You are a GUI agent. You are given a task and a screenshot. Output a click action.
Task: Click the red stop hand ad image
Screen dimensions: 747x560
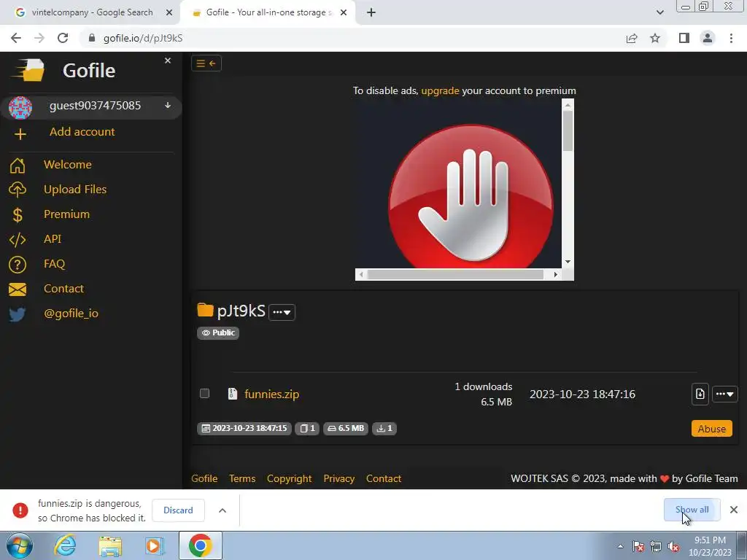pos(471,195)
